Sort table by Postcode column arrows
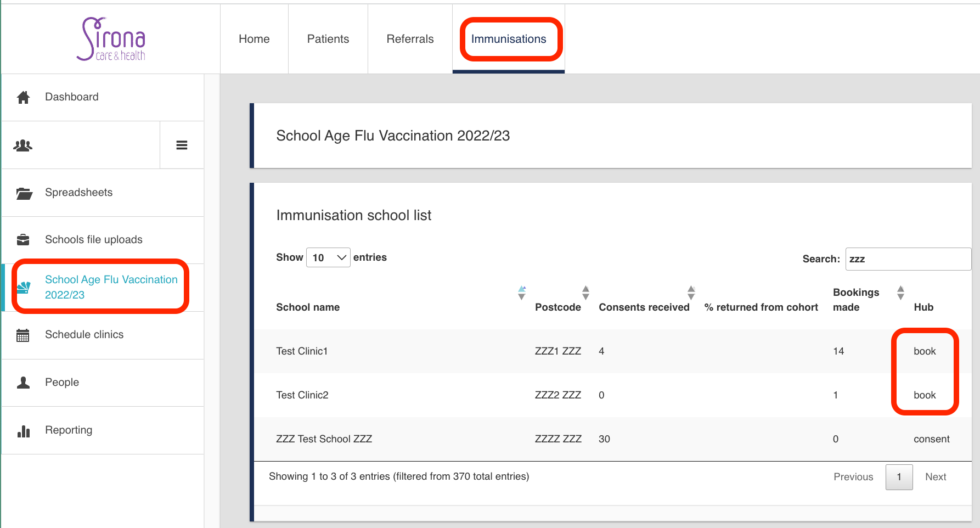This screenshot has width=980, height=528. [585, 293]
